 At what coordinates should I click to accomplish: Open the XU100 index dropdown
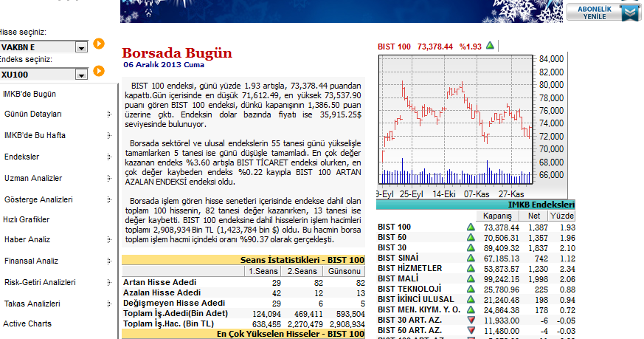(81, 75)
